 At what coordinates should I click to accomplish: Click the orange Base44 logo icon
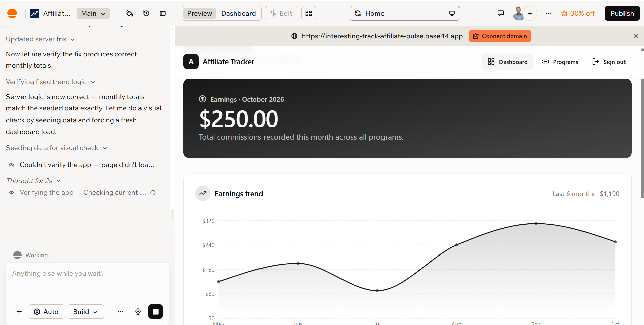(x=12, y=13)
